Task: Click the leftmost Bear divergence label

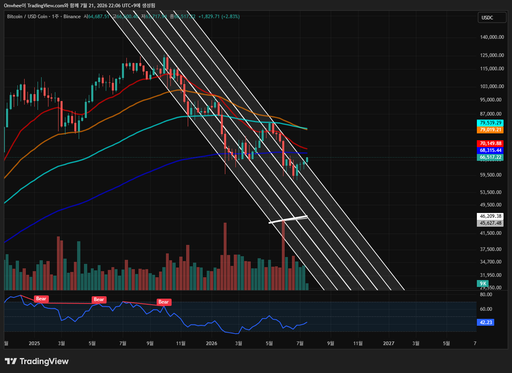Action: (x=41, y=299)
